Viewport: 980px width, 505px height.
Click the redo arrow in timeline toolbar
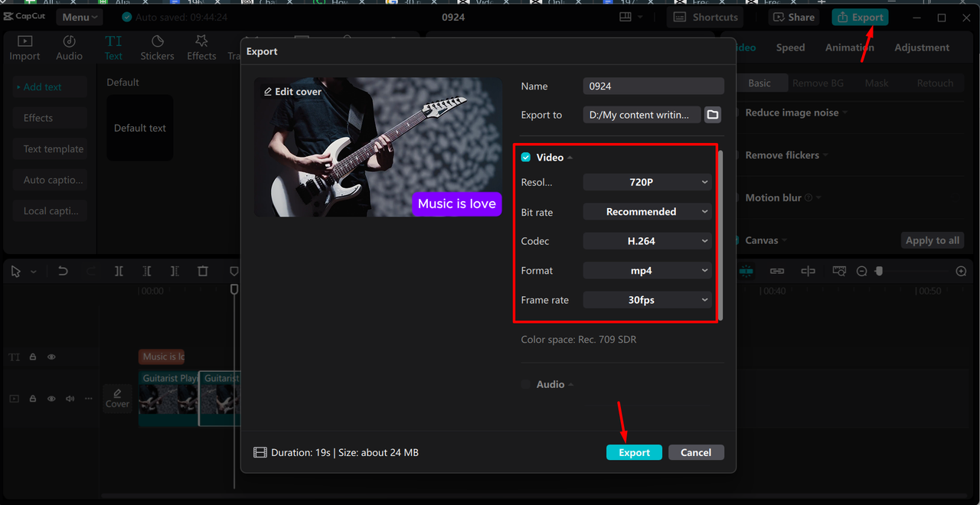tap(91, 271)
